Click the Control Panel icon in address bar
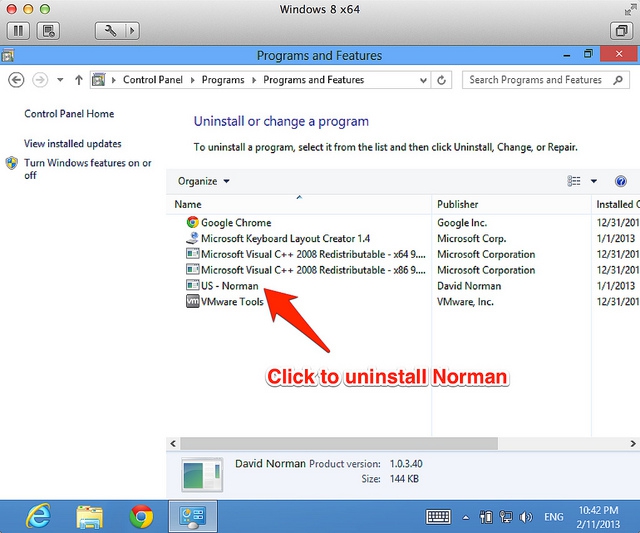Image resolution: width=640 pixels, height=533 pixels. [x=98, y=80]
